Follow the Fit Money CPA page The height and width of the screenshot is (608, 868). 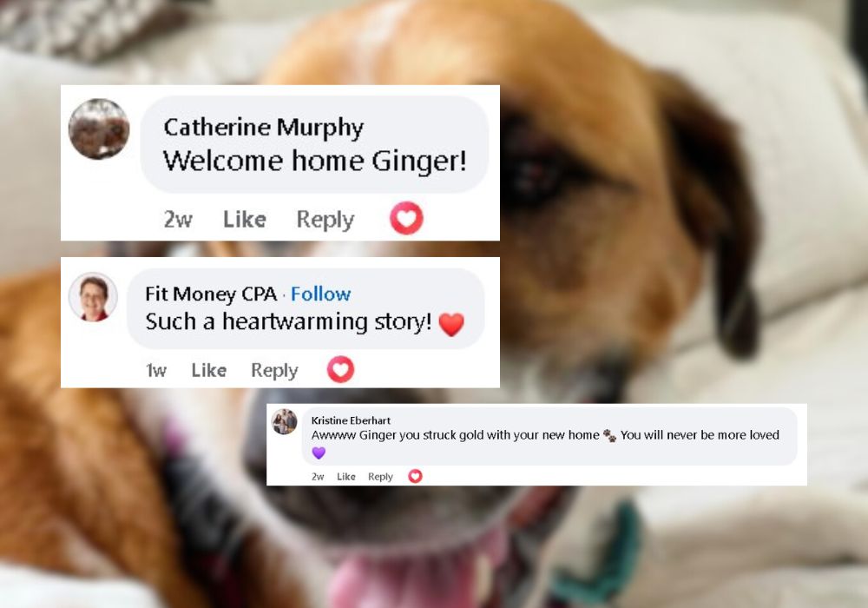tap(320, 294)
